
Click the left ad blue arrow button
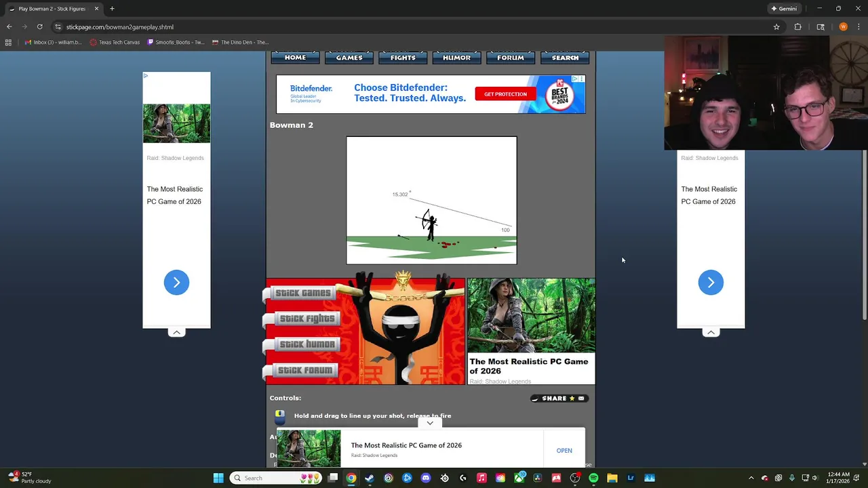tap(176, 283)
